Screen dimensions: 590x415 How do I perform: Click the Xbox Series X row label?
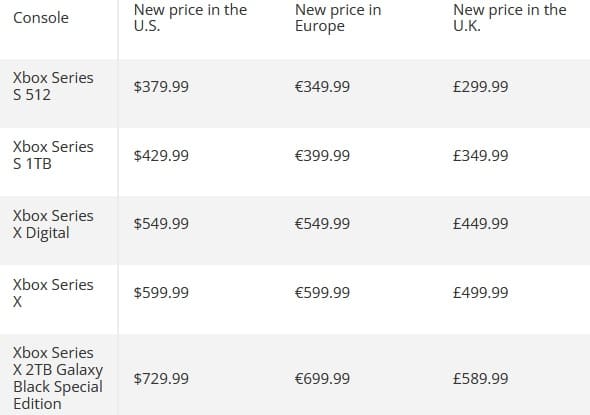(53, 293)
